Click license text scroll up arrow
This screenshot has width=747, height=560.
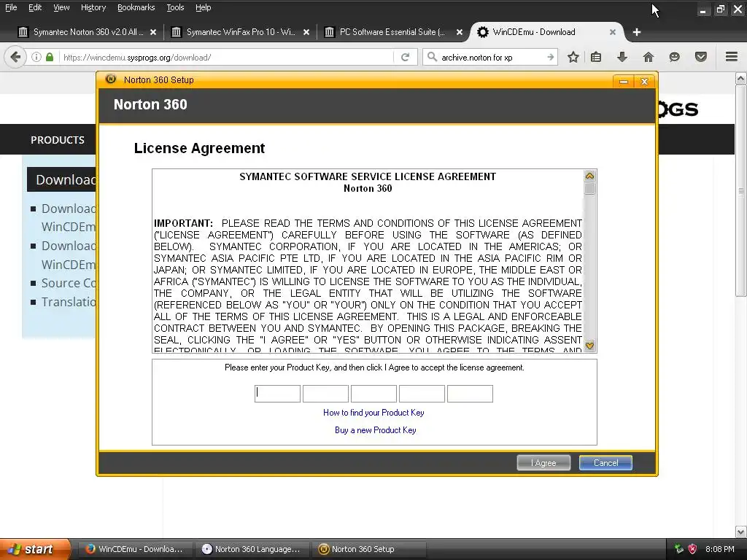point(589,176)
